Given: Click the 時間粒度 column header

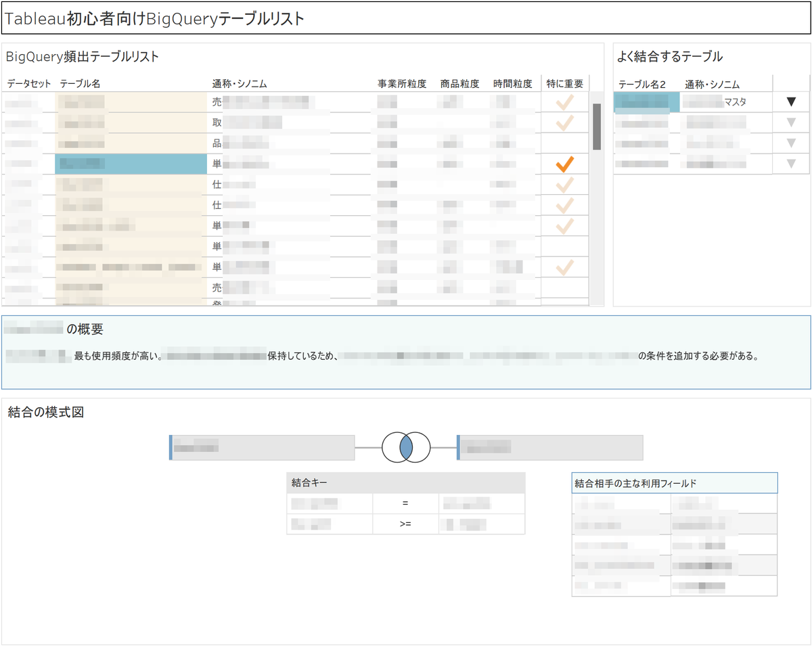Looking at the screenshot, I should click(513, 84).
